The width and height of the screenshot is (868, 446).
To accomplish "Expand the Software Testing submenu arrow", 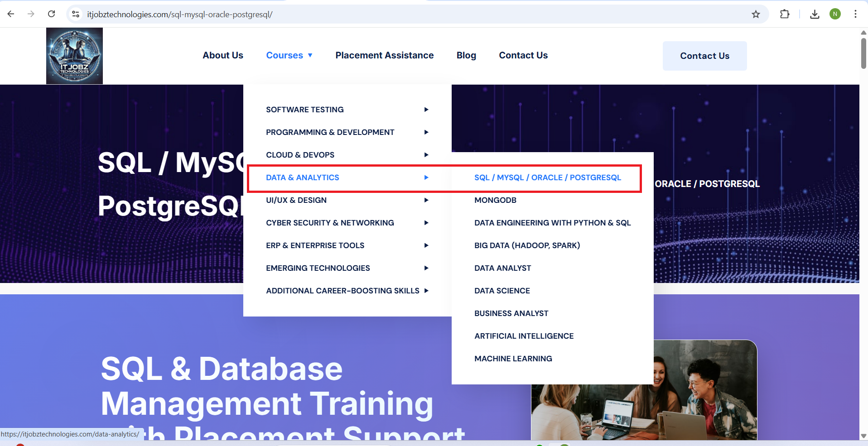I will pos(426,110).
